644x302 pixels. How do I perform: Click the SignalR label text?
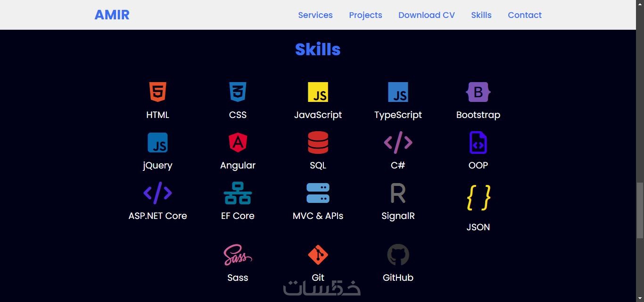point(398,216)
